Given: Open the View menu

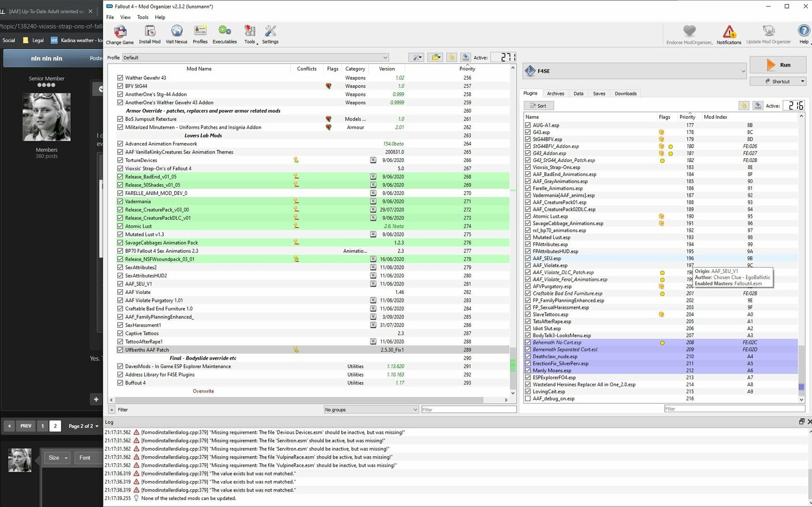Looking at the screenshot, I should (125, 17).
